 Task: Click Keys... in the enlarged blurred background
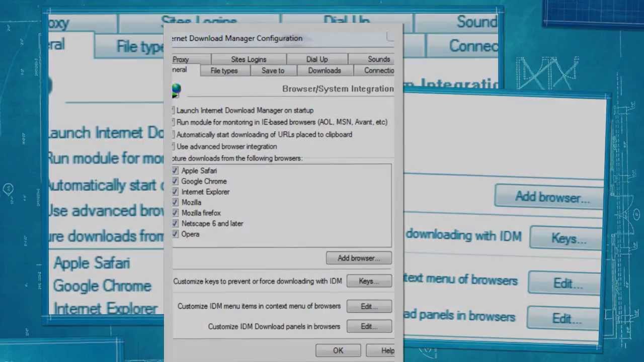coord(567,238)
